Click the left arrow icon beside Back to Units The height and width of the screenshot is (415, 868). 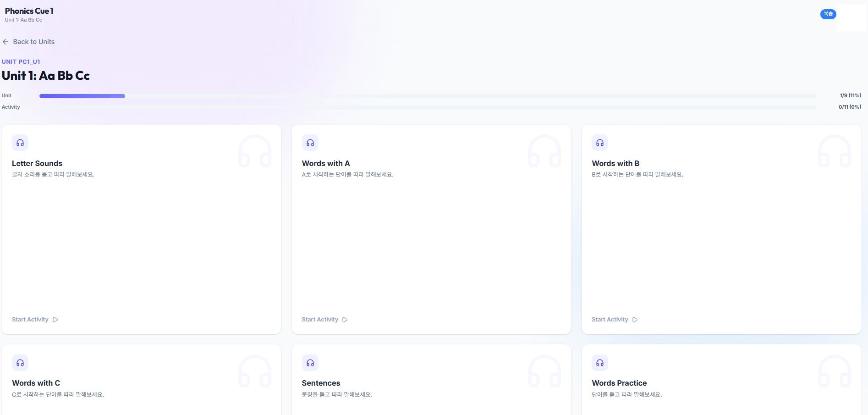click(5, 42)
